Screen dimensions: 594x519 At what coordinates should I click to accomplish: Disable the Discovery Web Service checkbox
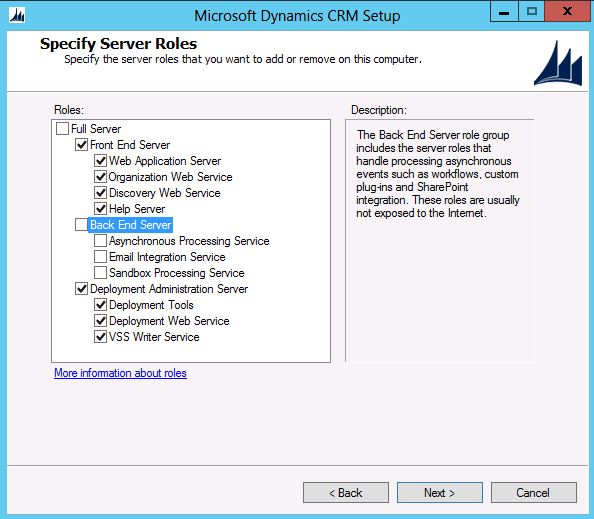[100, 192]
